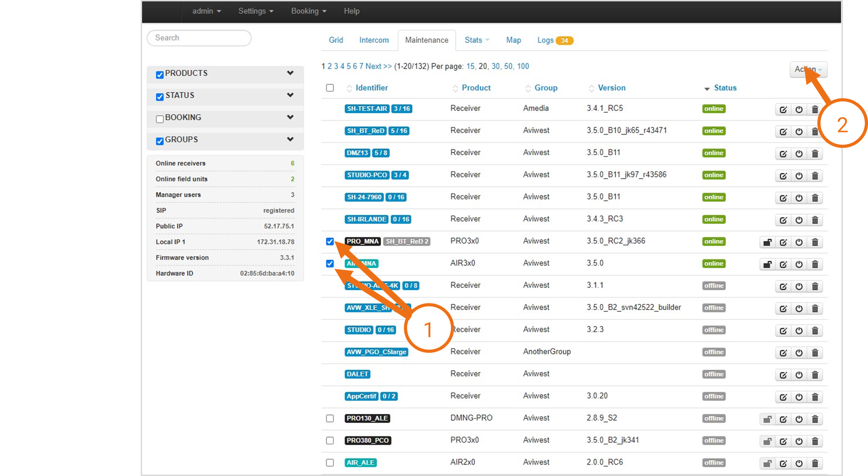Click the edit icon for SH-TEST-AIR row

click(783, 110)
